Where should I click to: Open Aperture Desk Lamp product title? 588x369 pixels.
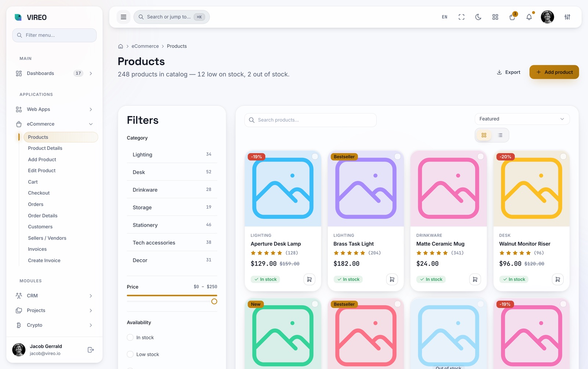pyautogui.click(x=276, y=244)
